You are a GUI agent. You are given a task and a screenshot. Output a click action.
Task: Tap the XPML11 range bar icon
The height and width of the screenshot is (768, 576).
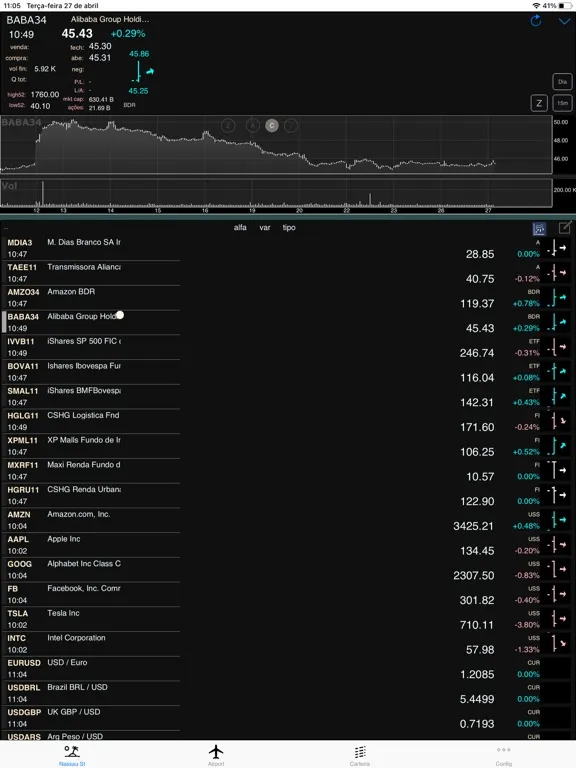[x=557, y=446]
